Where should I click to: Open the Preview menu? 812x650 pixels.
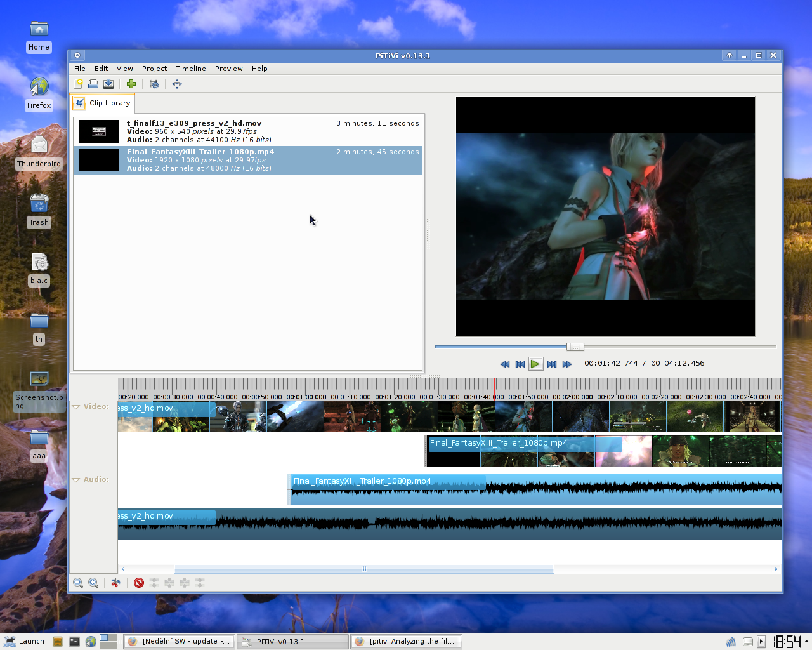click(x=229, y=69)
